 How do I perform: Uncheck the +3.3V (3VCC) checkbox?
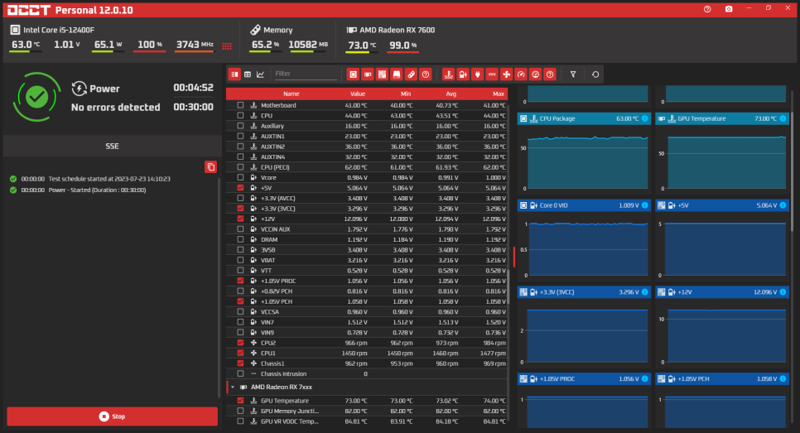(240, 208)
